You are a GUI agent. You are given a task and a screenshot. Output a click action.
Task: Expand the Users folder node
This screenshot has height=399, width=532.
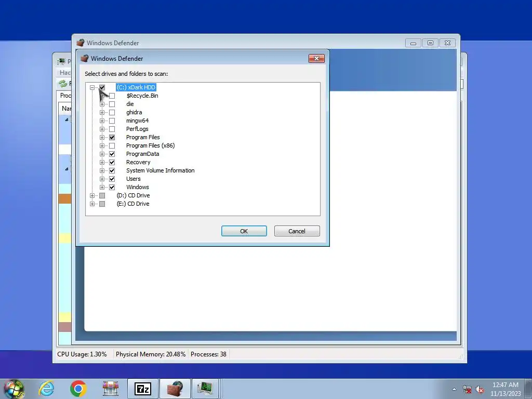click(x=102, y=179)
